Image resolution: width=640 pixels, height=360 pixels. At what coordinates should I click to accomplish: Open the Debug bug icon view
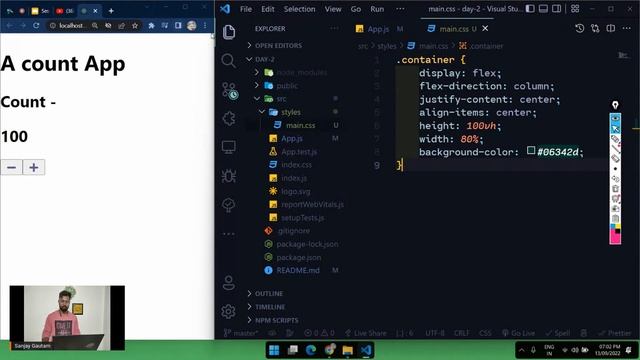tap(229, 176)
